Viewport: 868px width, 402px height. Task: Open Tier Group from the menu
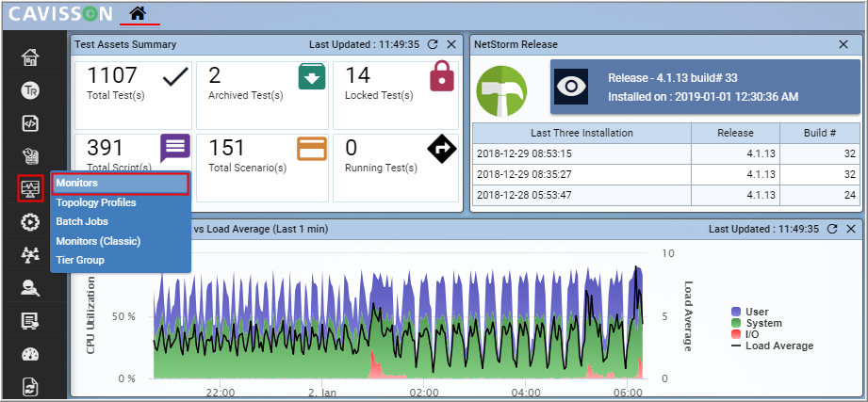coord(80,260)
